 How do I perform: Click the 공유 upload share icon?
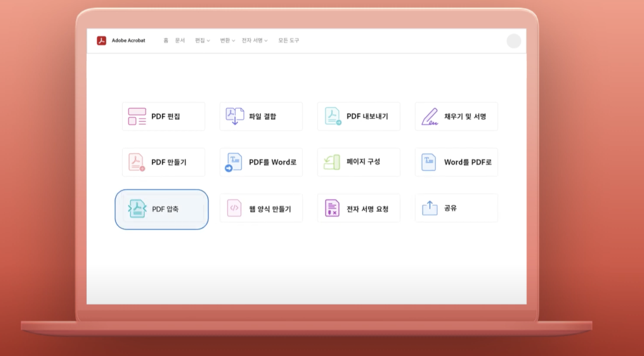(x=429, y=208)
